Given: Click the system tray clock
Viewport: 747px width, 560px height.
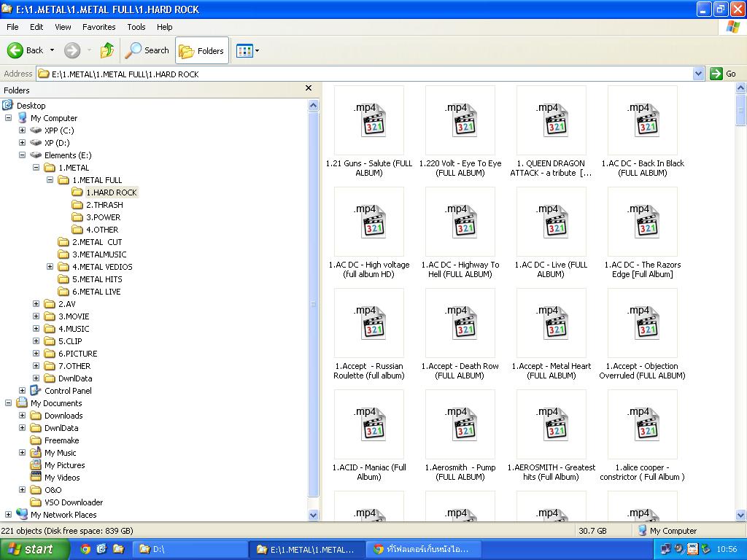Looking at the screenshot, I should tap(727, 550).
